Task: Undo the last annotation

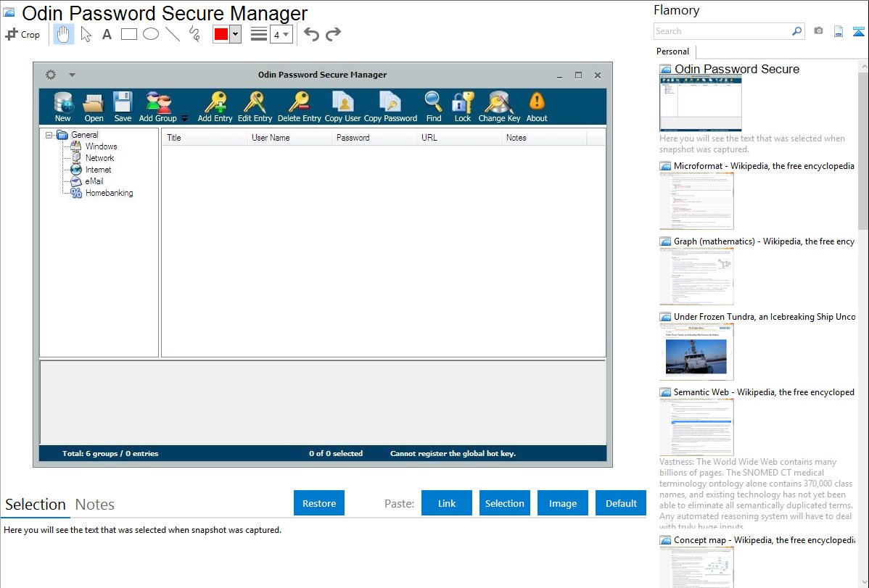Action: pos(311,34)
